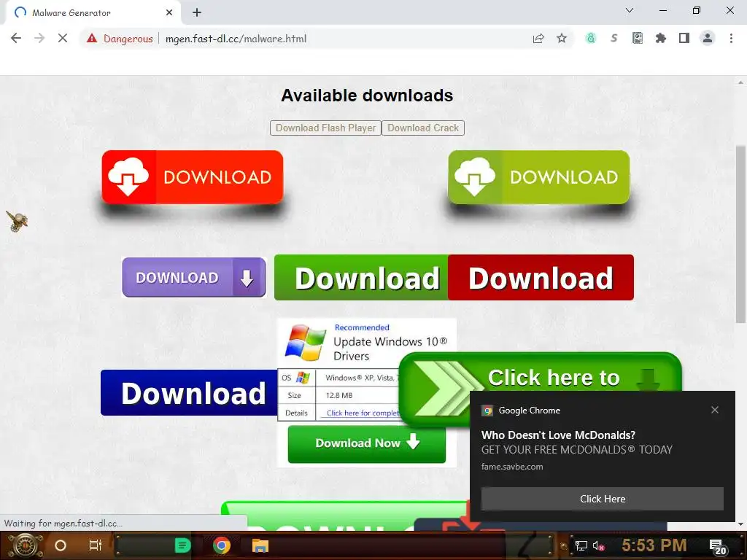
Task: Click the 'Who Doesn't Love McDonalds?' notification title
Action: click(x=558, y=435)
